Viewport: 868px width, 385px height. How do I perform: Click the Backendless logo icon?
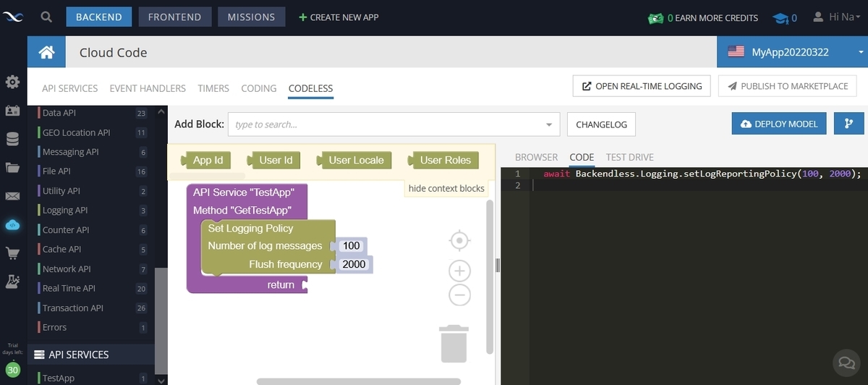[13, 17]
